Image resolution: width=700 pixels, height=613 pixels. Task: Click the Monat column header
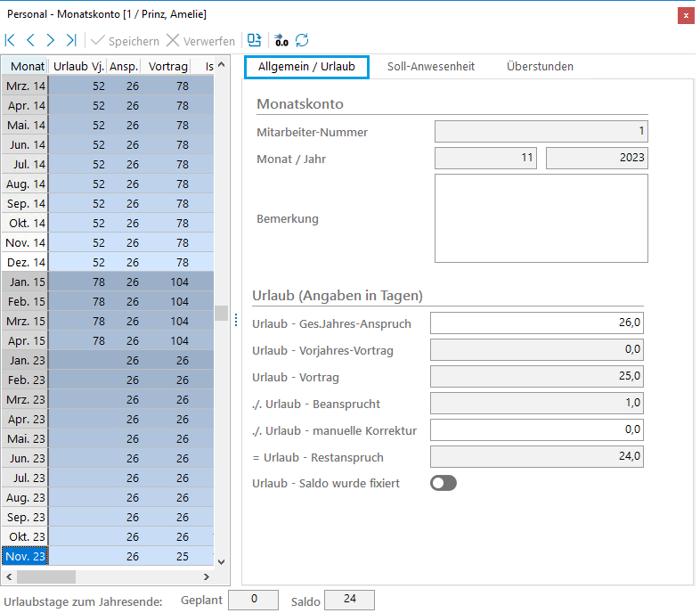pos(27,66)
